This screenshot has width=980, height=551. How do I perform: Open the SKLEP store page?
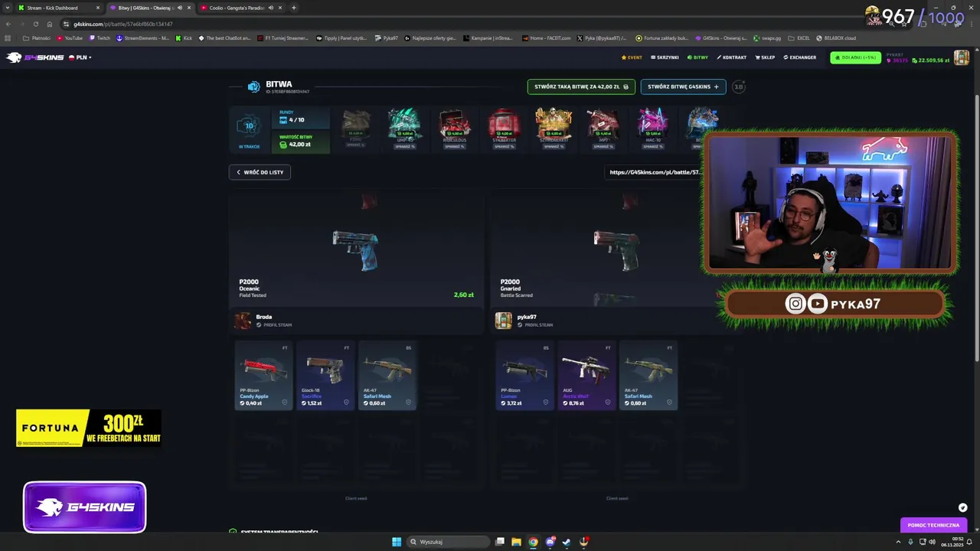[x=765, y=57]
